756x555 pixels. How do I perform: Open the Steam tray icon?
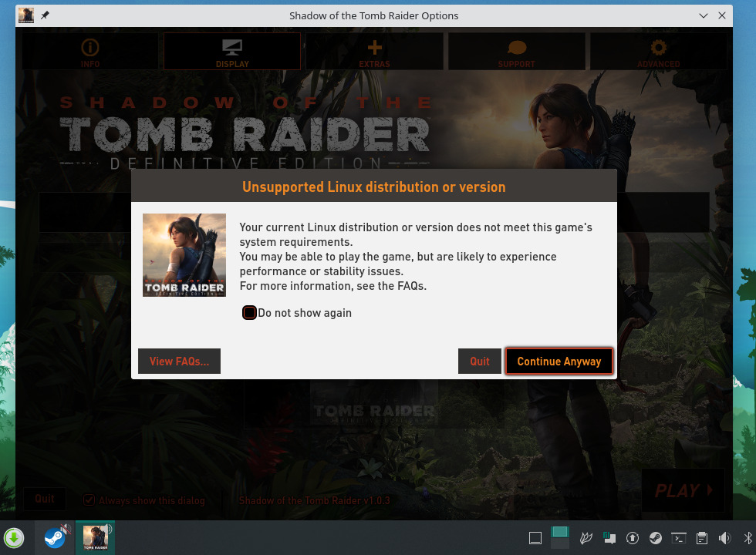(656, 538)
